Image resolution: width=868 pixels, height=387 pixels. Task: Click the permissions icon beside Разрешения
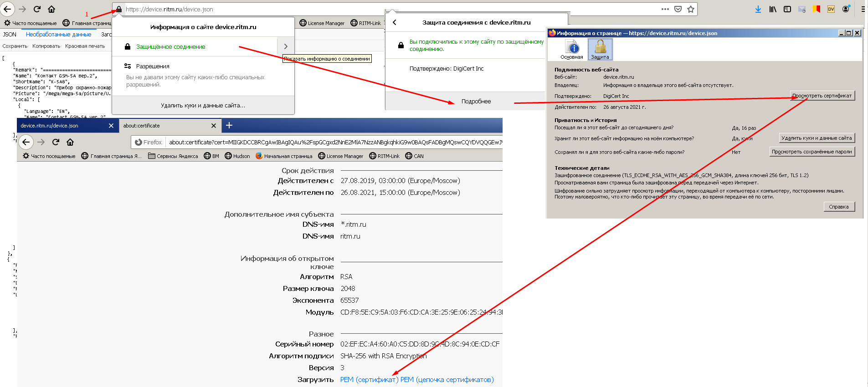[x=128, y=66]
